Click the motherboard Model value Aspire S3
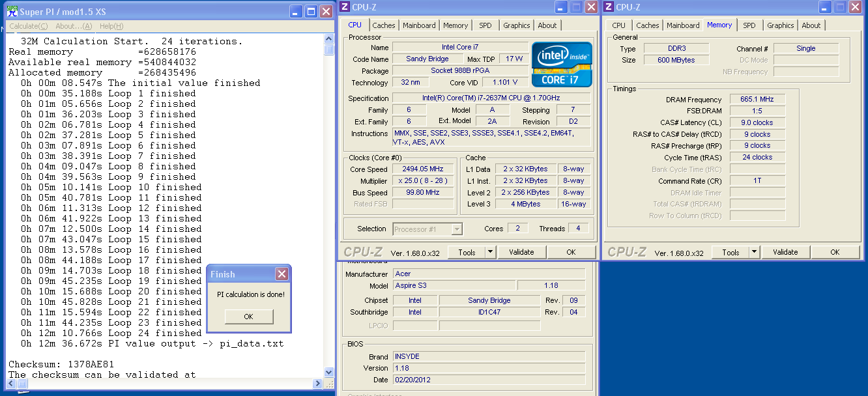 click(454, 286)
